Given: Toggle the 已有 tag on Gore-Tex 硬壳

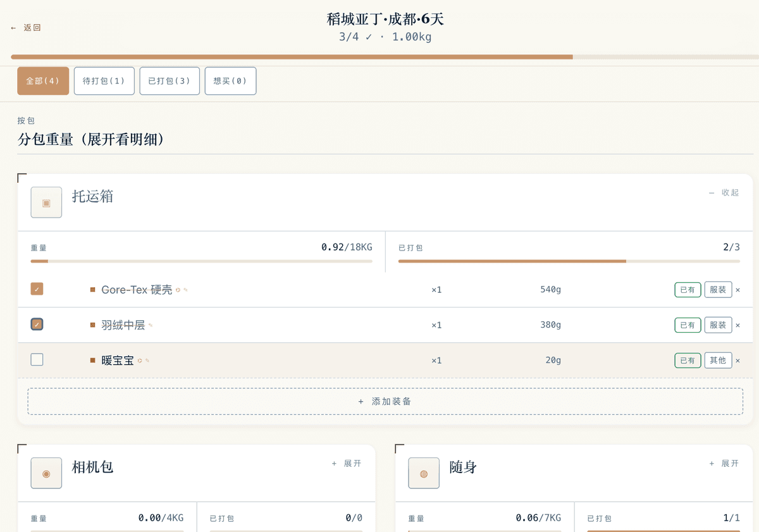Looking at the screenshot, I should [x=688, y=290].
